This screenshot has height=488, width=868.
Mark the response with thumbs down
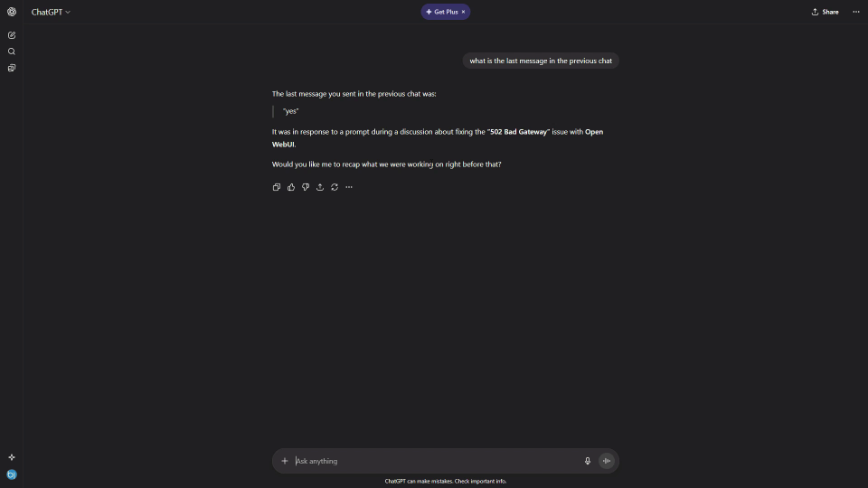(x=306, y=187)
